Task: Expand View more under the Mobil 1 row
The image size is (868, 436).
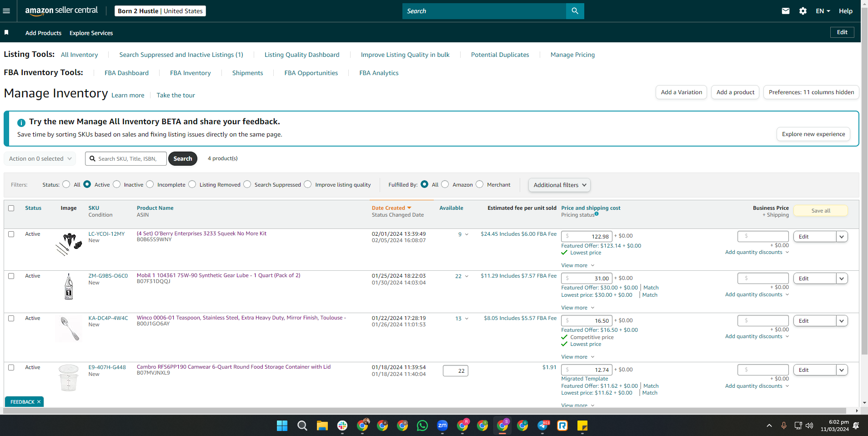Action: (x=577, y=308)
